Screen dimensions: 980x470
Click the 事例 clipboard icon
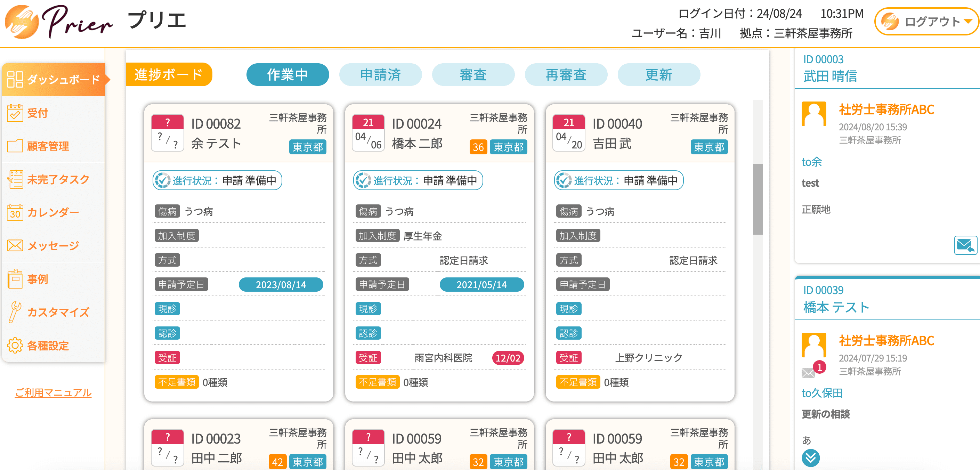[15, 279]
